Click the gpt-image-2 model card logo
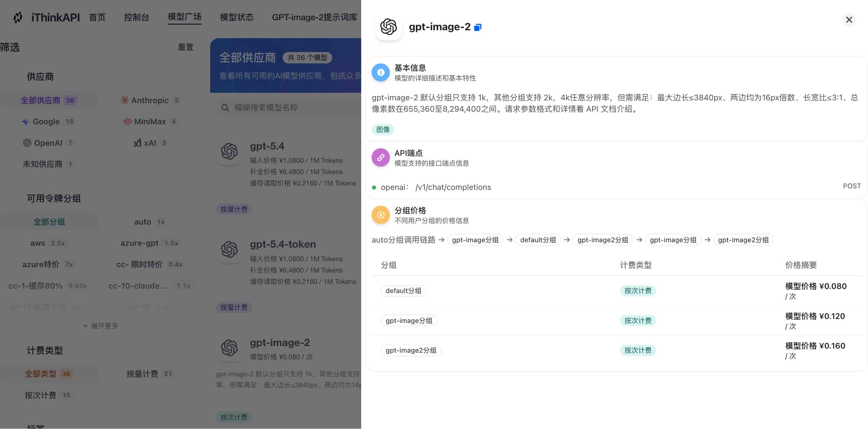 click(x=229, y=348)
